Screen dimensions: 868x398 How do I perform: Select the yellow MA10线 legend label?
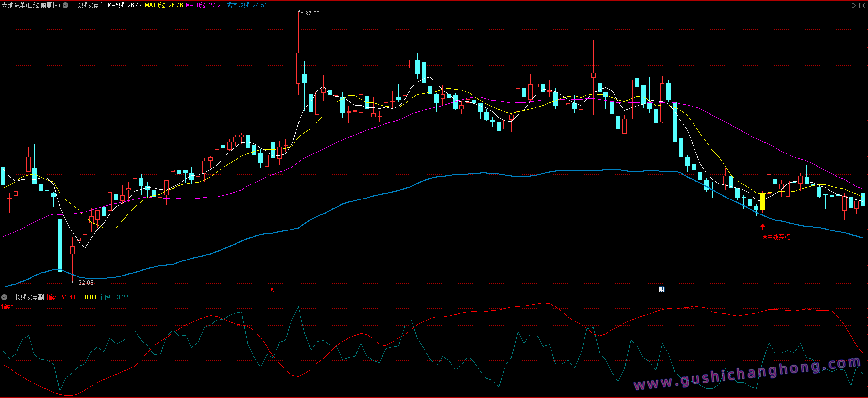tap(164, 6)
